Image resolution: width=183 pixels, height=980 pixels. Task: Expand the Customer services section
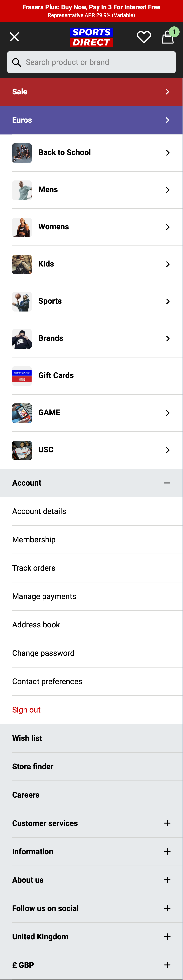pos(167,823)
